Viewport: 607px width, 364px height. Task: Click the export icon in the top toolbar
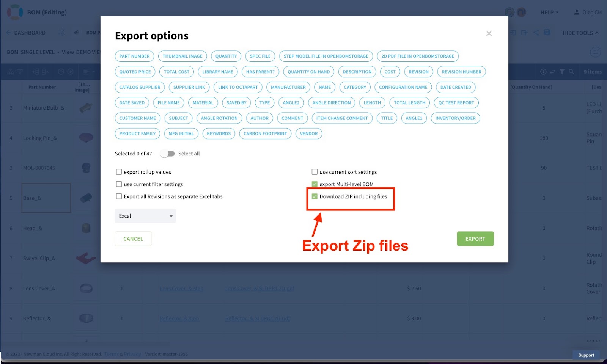[x=524, y=33]
